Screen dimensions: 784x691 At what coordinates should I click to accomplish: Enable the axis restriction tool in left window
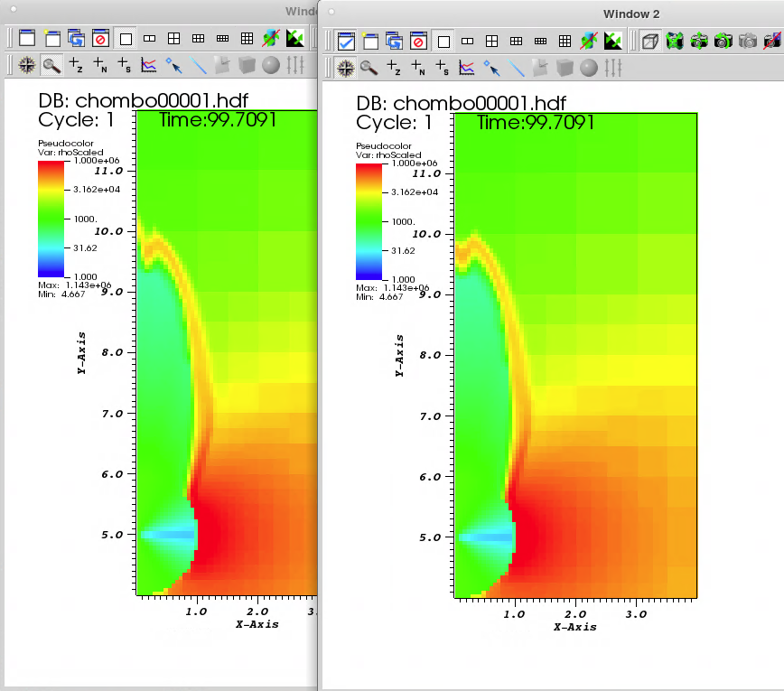(x=295, y=65)
